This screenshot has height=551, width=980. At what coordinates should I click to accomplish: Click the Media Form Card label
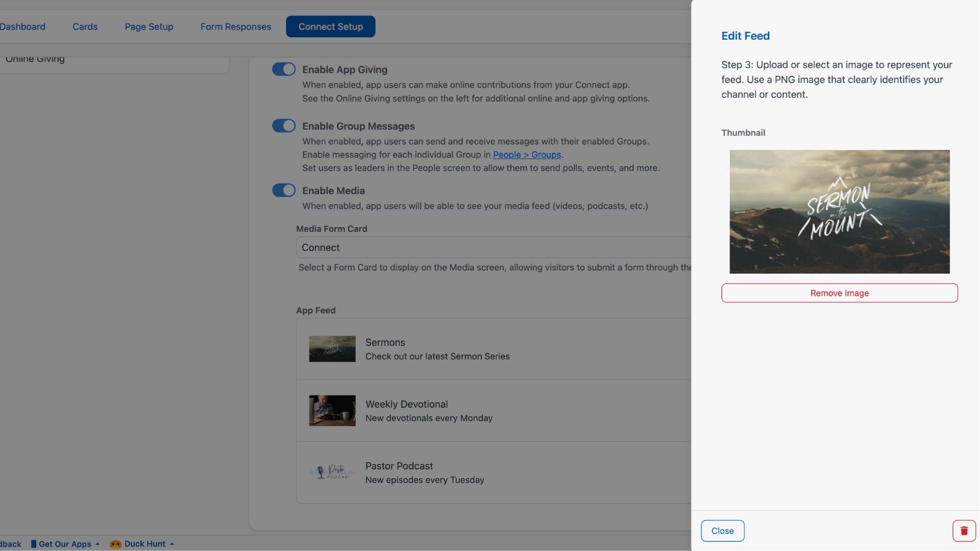[332, 229]
